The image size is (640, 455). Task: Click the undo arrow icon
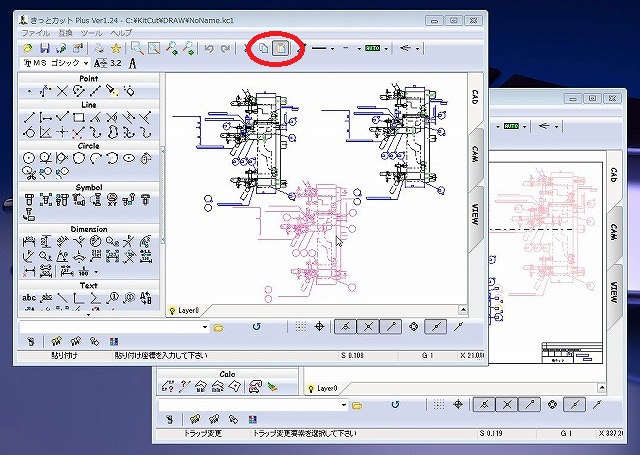click(209, 49)
